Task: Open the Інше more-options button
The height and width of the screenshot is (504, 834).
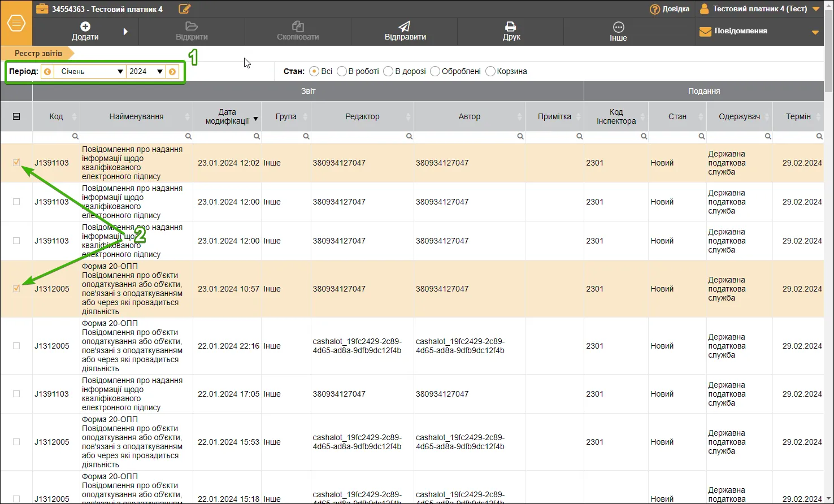Action: point(618,31)
